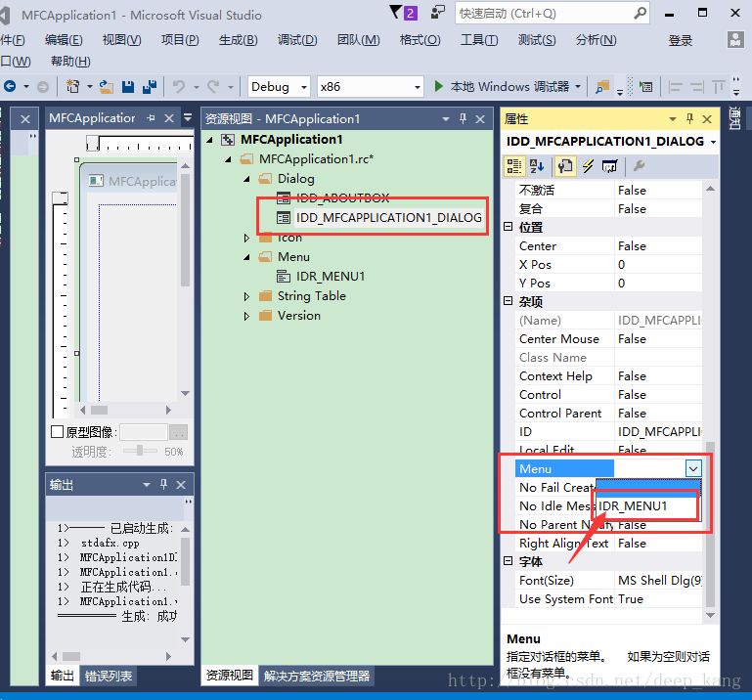Select the Font(Size) property row
Viewport: 752px width, 700px height.
pos(609,580)
